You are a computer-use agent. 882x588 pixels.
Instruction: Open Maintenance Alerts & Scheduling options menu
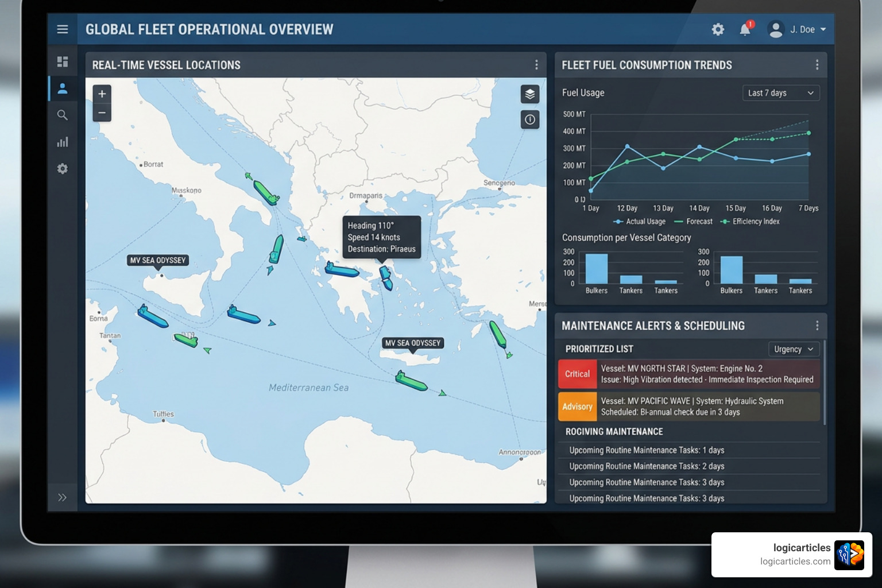pyautogui.click(x=817, y=326)
